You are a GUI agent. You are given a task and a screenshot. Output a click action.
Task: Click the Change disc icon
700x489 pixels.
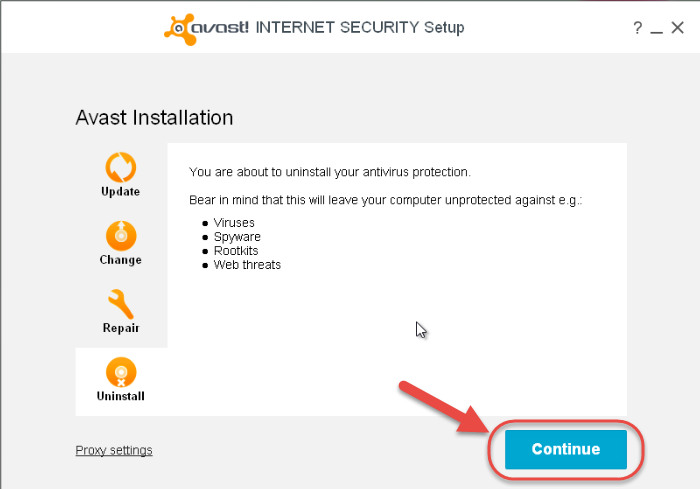[x=121, y=236]
